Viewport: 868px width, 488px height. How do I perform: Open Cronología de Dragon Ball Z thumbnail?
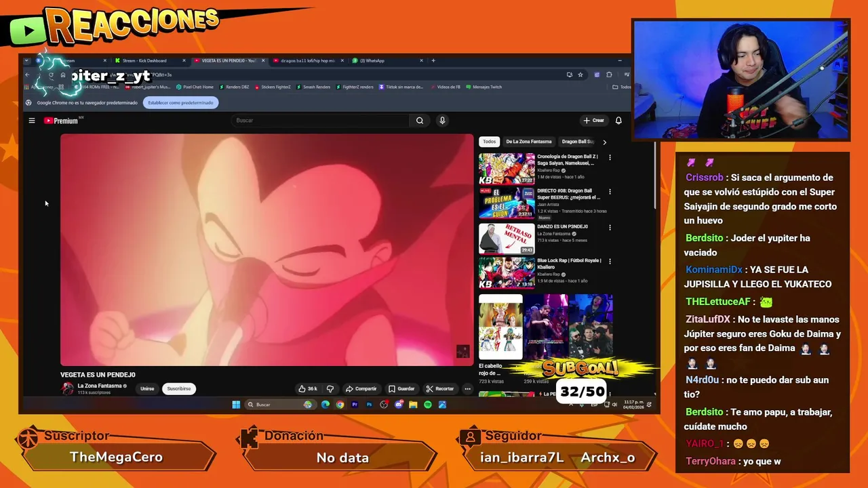click(507, 169)
